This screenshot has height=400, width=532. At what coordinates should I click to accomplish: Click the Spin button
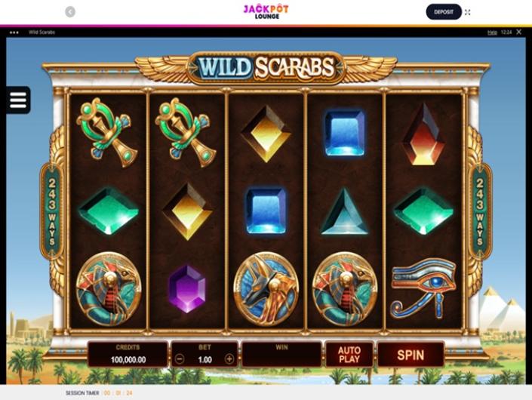(x=411, y=355)
